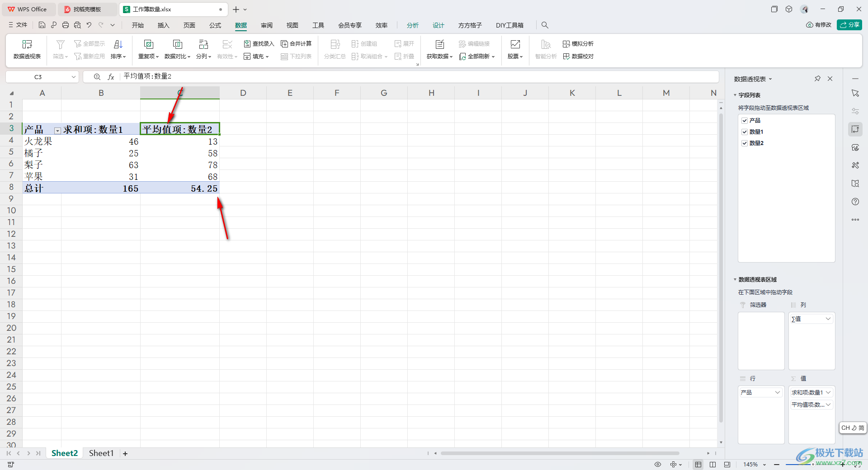Image resolution: width=868 pixels, height=470 pixels.
Task: Switch to the 插入 ribbon tab
Action: click(164, 25)
